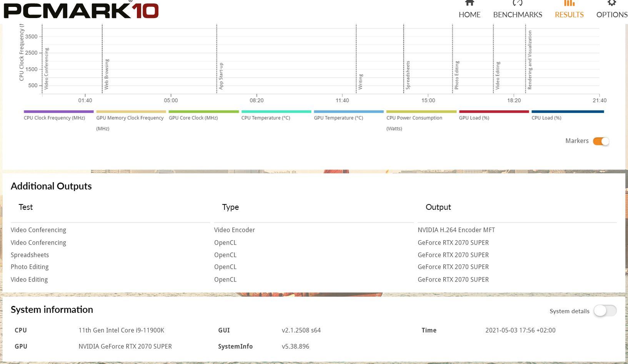Screen dimensions: 628x364
Task: Select the Video Conferencing timeline marker
Action: coord(47,69)
